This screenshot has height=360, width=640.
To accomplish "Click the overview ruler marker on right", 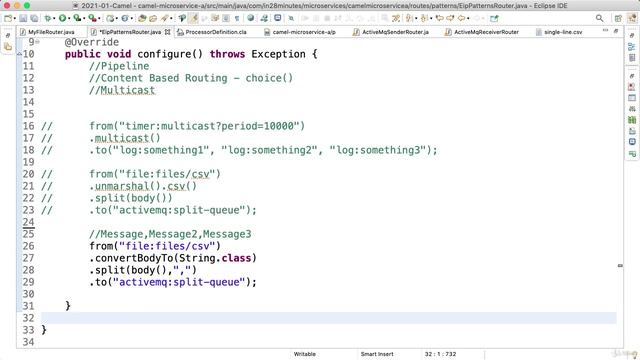I will click(620, 265).
